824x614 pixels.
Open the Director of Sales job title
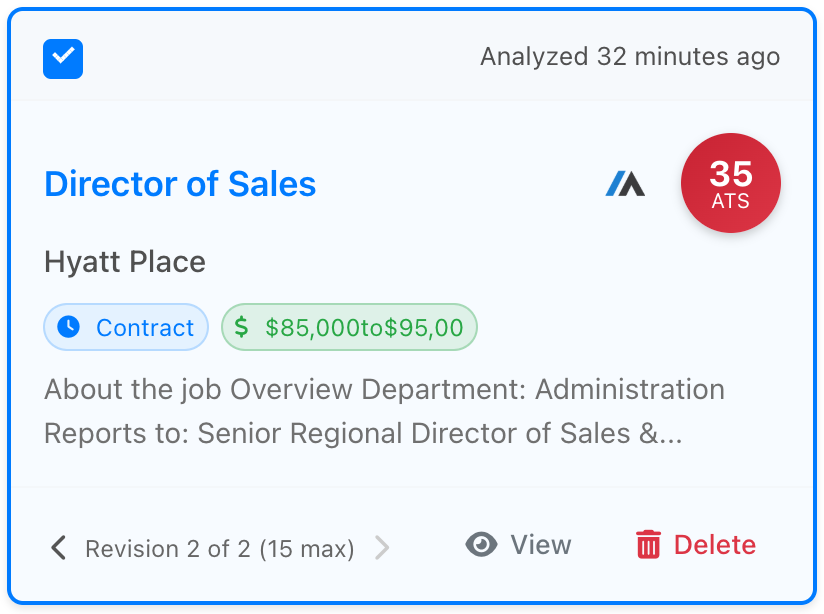click(x=180, y=184)
